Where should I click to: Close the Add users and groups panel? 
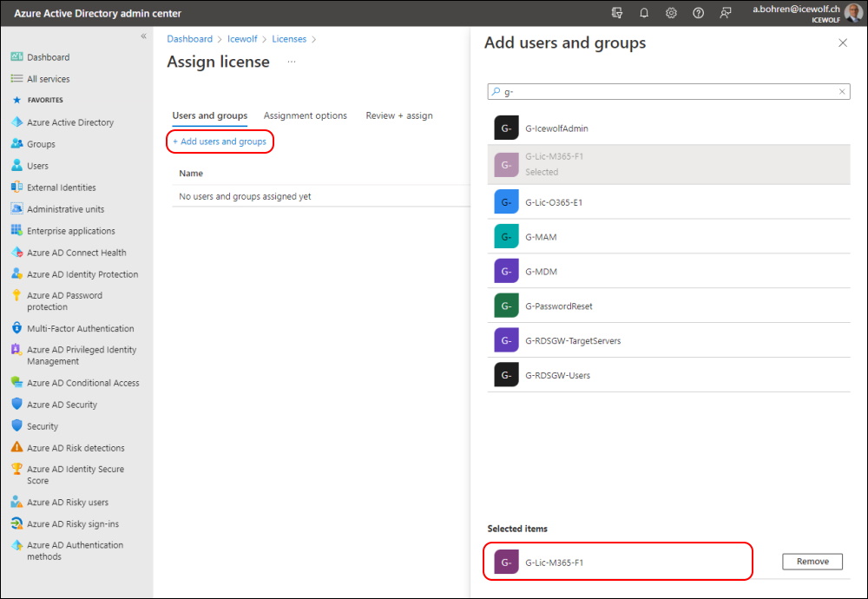(x=843, y=43)
